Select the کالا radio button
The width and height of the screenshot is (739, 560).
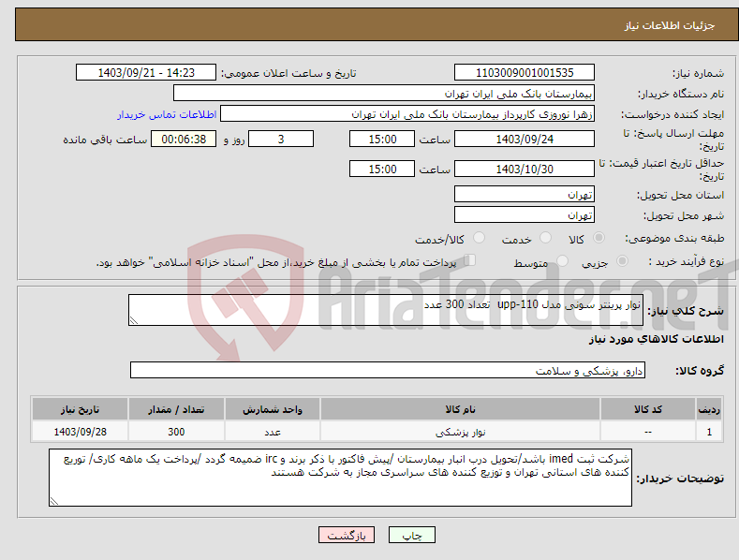pos(599,238)
